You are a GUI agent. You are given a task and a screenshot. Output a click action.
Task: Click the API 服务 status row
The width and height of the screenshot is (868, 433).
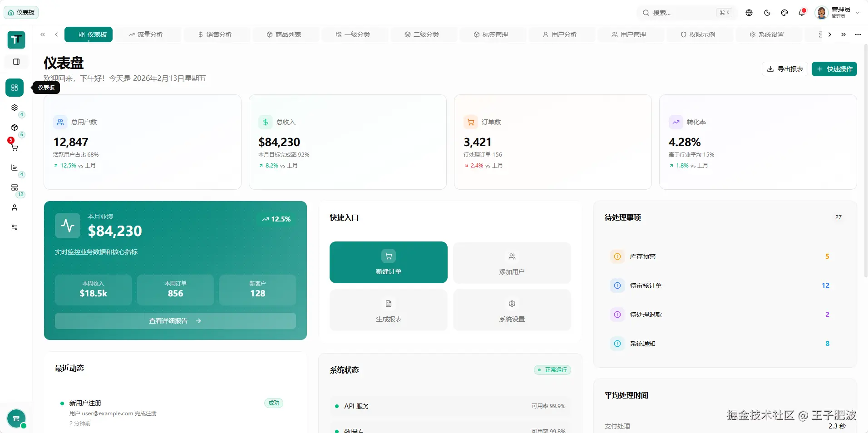point(450,406)
